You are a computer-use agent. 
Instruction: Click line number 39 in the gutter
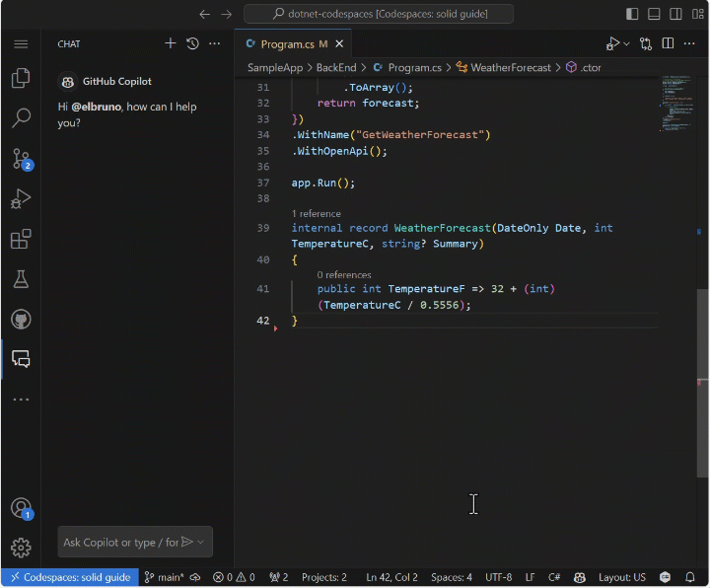click(262, 228)
